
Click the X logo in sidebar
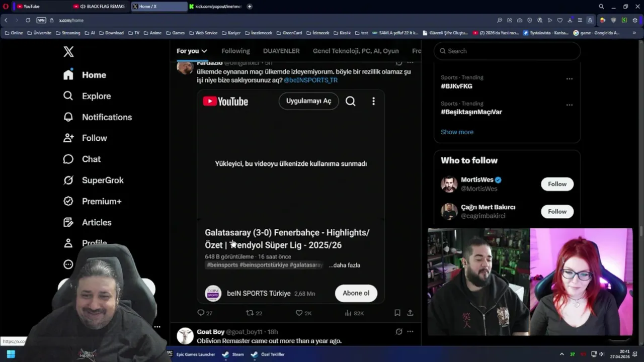point(68,51)
